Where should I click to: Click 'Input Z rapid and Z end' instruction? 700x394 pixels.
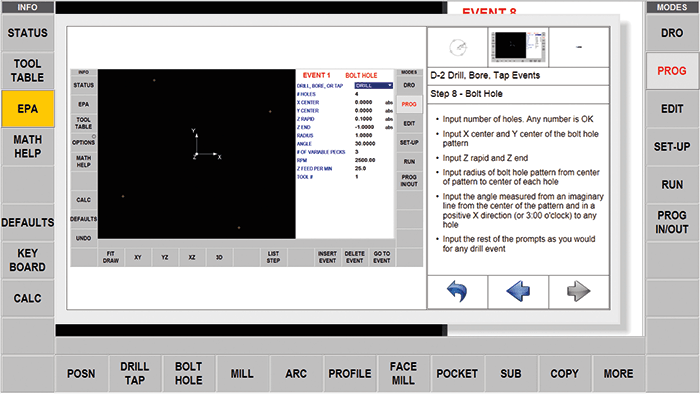[x=485, y=158]
